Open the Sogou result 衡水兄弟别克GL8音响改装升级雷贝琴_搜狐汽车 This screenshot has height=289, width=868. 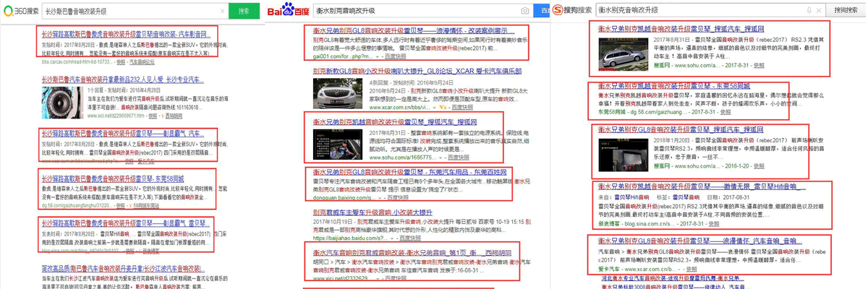(682, 129)
